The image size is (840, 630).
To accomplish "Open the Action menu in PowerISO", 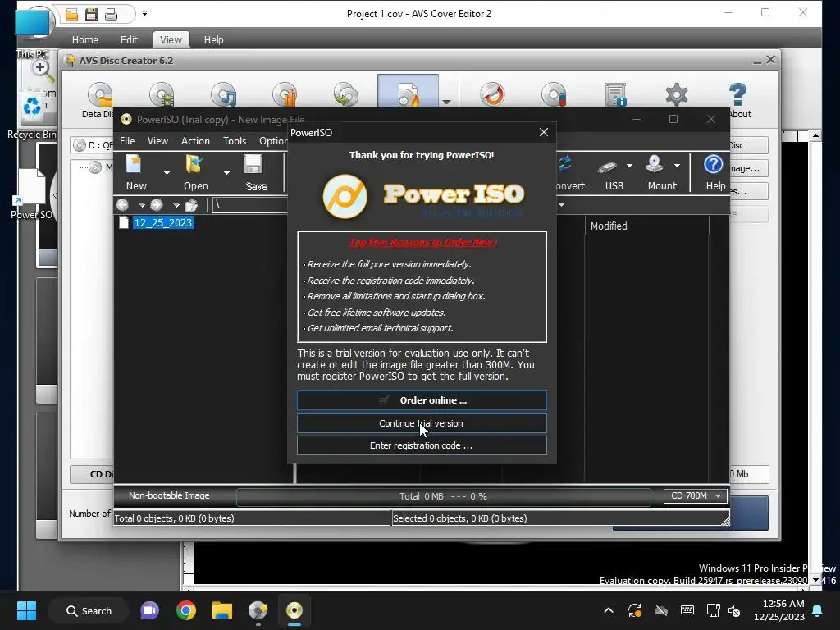I will 195,141.
